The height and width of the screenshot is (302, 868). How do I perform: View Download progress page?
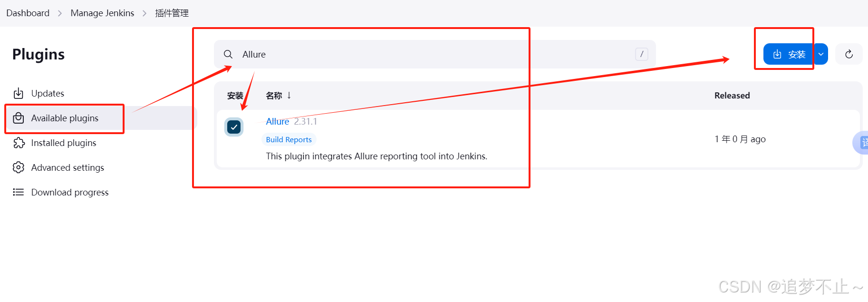point(70,192)
